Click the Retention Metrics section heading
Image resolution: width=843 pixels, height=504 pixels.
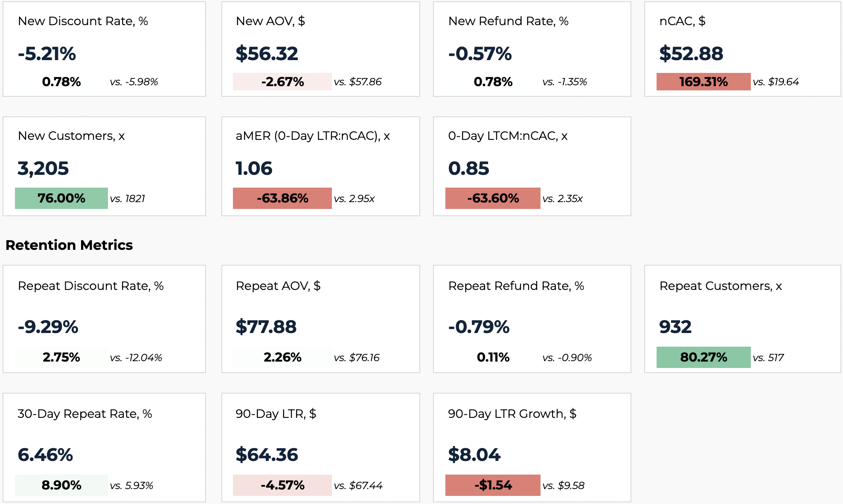69,245
